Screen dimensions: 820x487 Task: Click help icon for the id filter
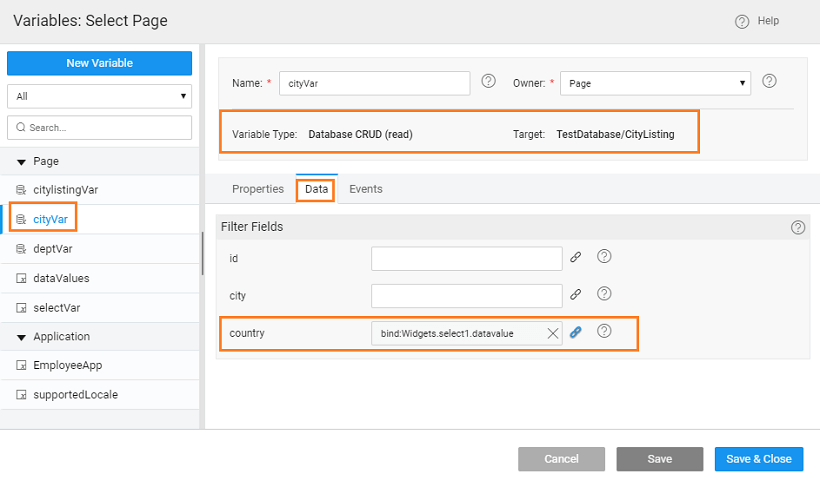(x=604, y=257)
